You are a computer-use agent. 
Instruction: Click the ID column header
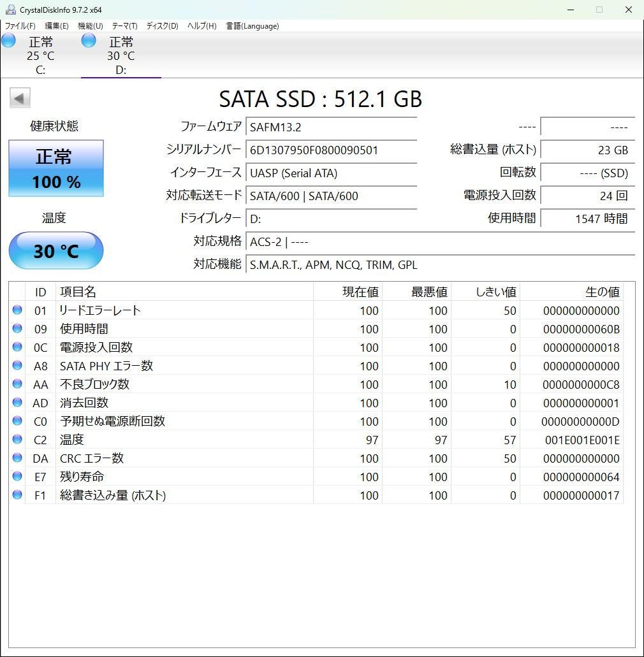[40, 292]
